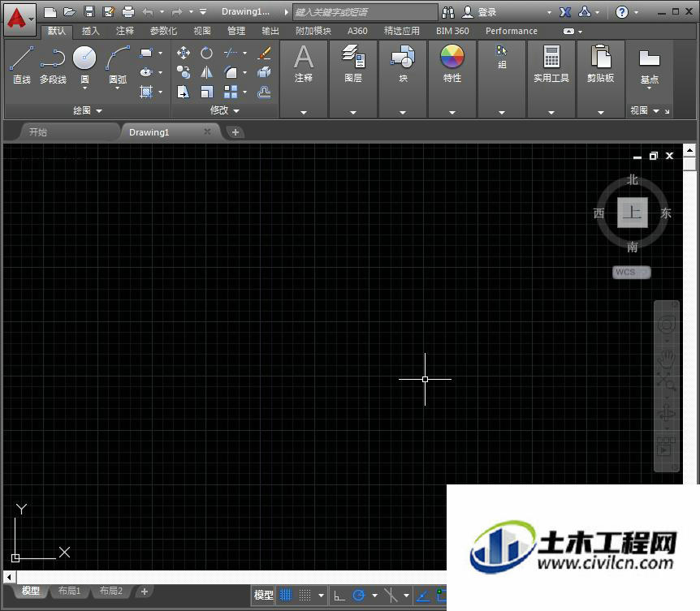Switch to the Parametric (参数化) ribbon tab
The height and width of the screenshot is (611, 700).
(163, 31)
